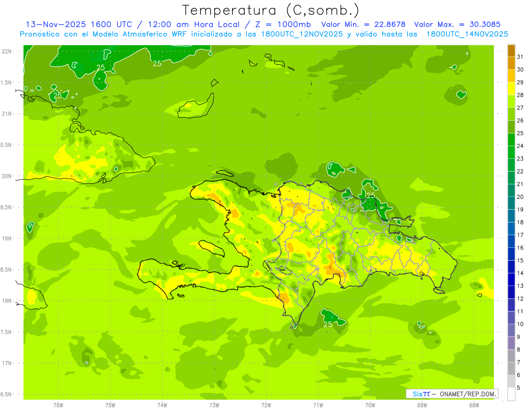
Task: Click legend value 29
Action: (520, 82)
